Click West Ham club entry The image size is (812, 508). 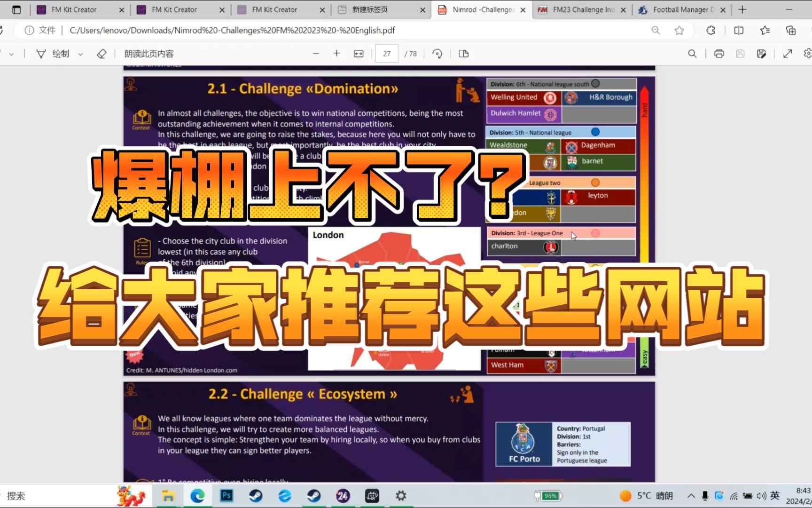coord(523,365)
